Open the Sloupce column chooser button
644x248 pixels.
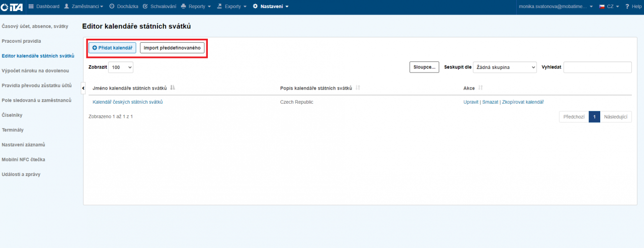424,67
